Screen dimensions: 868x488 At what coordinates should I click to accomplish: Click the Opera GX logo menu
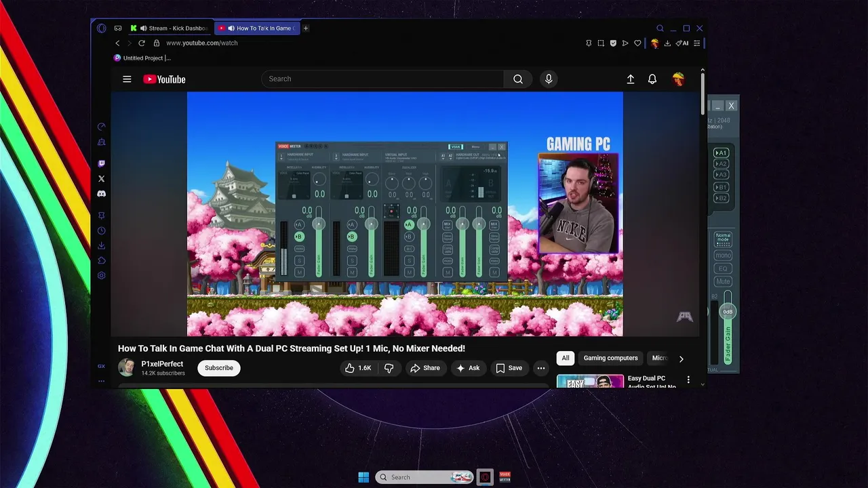[x=102, y=28]
